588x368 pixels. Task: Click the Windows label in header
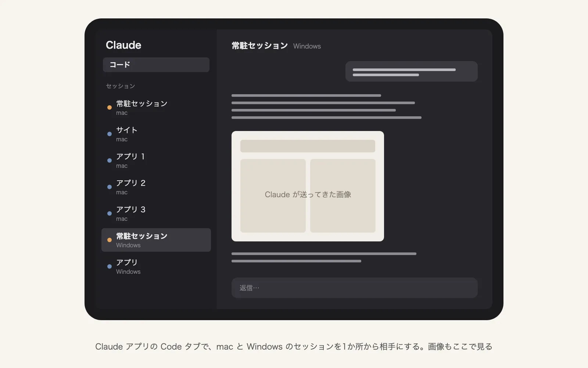point(307,46)
